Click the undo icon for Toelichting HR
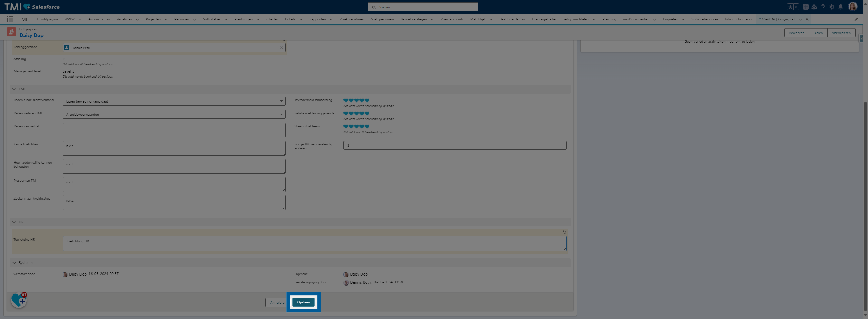868x319 pixels. 564,232
